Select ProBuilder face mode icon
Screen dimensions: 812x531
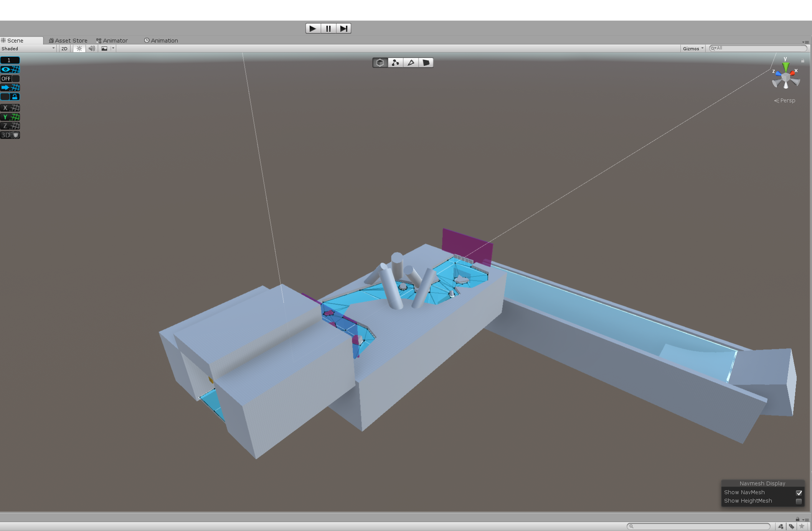[x=426, y=62]
